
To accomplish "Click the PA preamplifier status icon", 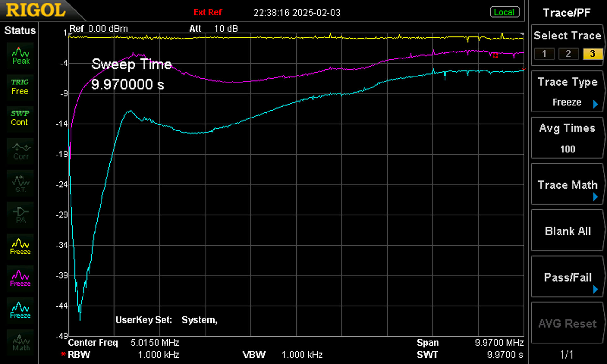I will point(20,215).
